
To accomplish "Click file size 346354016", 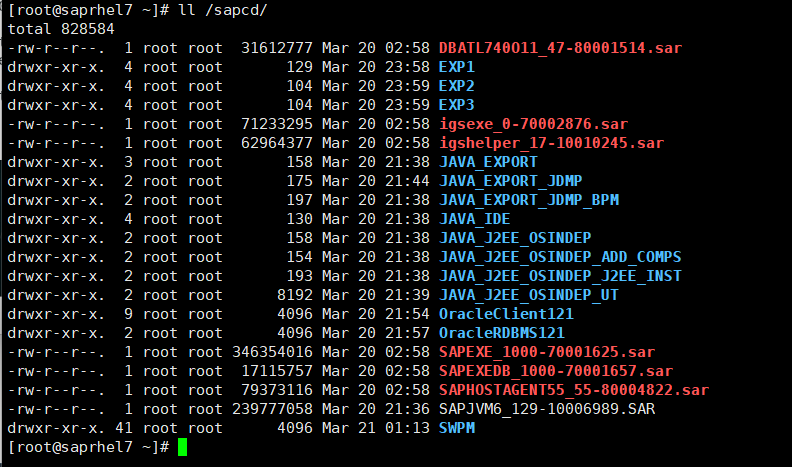I will pos(272,352).
